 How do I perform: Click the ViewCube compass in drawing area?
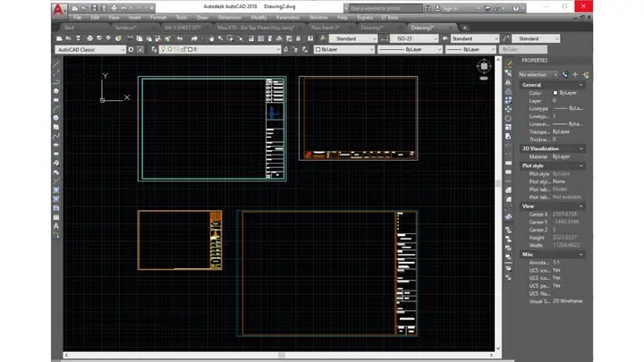click(x=484, y=66)
